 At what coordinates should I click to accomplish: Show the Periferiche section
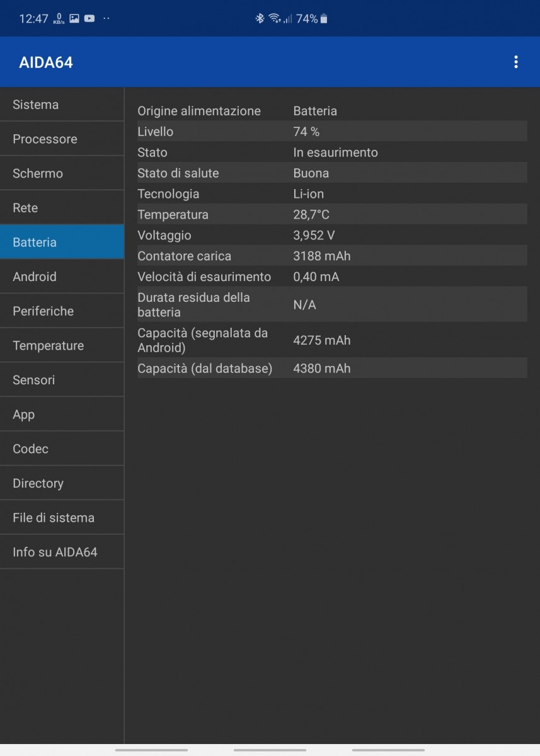62,311
